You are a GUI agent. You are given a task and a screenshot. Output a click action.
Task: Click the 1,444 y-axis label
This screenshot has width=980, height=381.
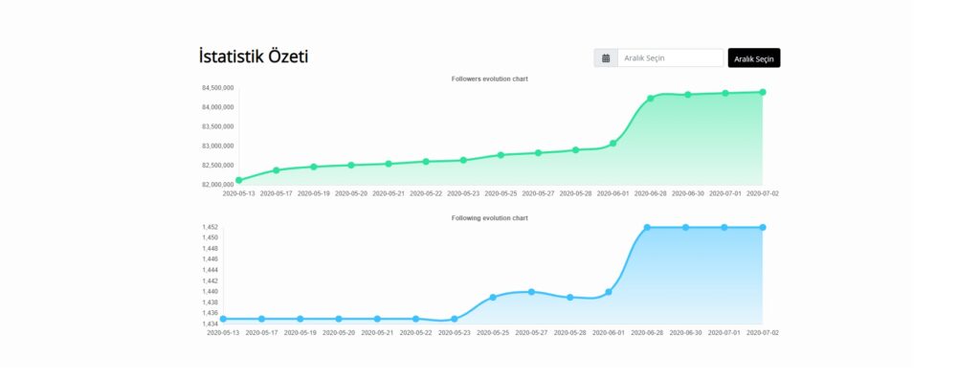pyautogui.click(x=210, y=270)
